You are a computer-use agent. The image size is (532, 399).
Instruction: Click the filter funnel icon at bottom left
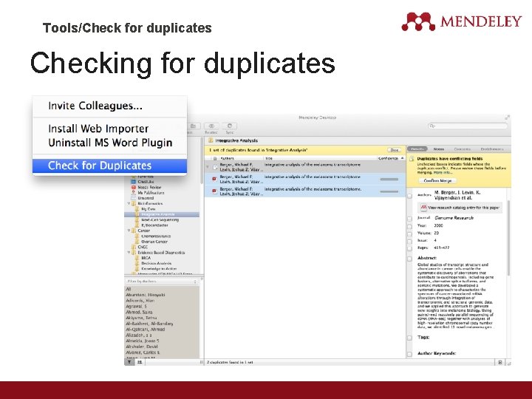point(129,362)
